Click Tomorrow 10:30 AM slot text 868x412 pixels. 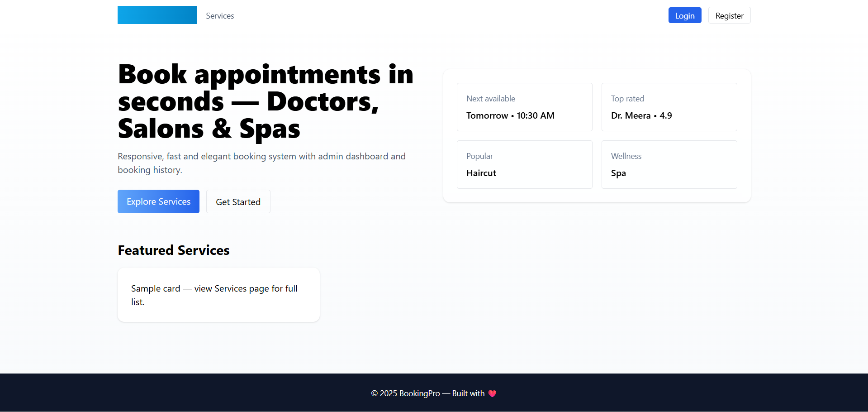point(510,115)
